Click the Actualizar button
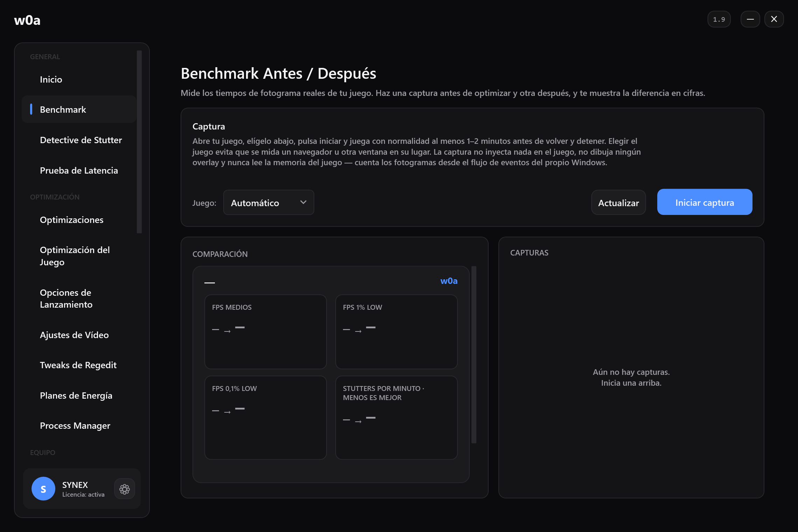Viewport: 798px width, 532px height. pos(618,203)
